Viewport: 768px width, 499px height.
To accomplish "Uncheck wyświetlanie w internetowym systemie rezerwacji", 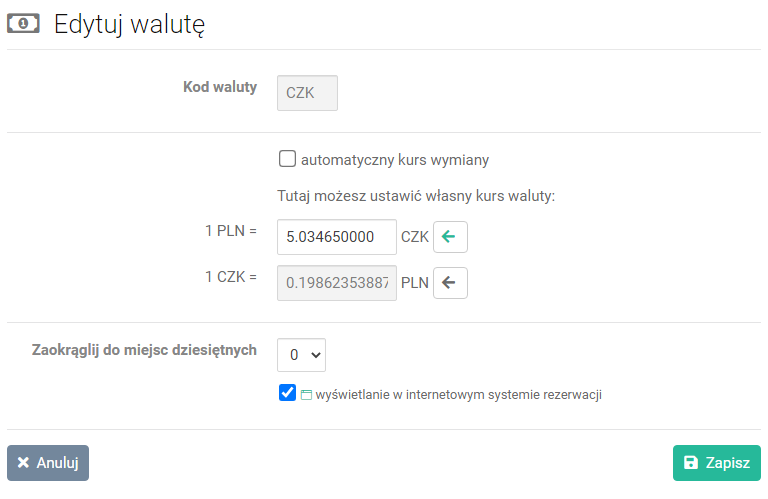I will pos(287,393).
